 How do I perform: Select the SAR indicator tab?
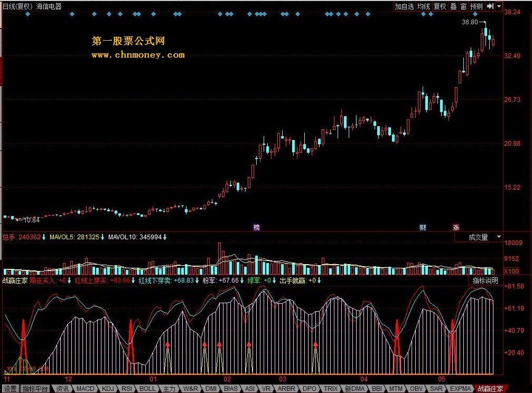point(436,389)
